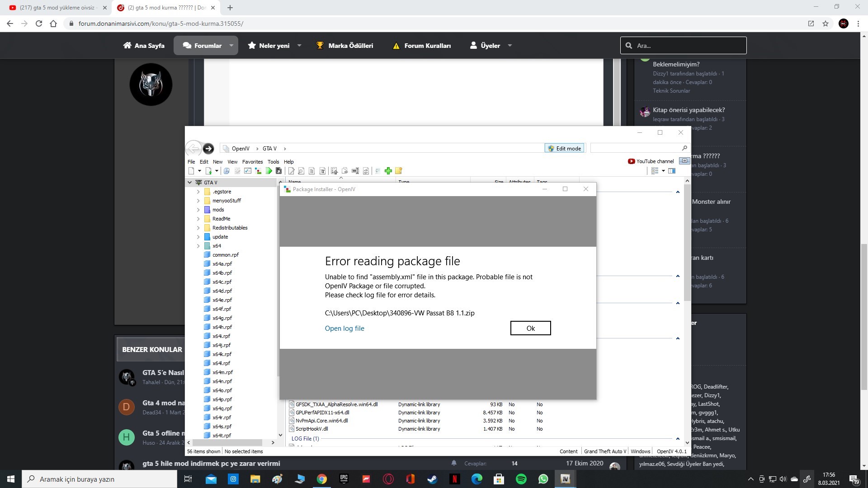Screen dimensions: 868x488
Task: Click the Steam icon in the taskbar
Action: [x=432, y=479]
